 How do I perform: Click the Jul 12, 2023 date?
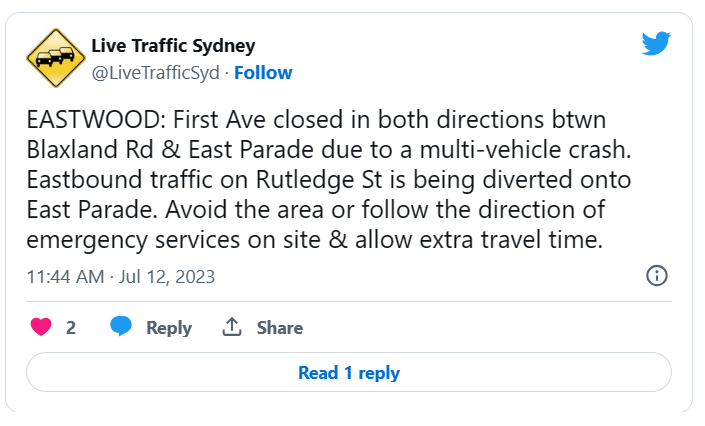coord(167,276)
